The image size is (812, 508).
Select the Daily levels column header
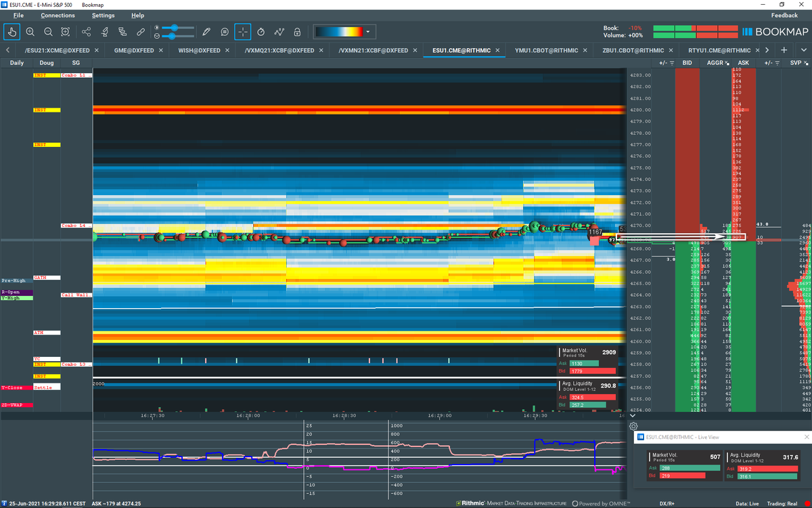[16, 62]
